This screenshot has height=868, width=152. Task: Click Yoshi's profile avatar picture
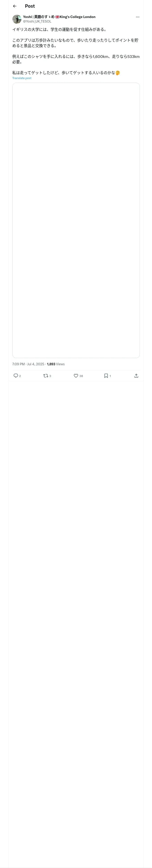pos(17,19)
